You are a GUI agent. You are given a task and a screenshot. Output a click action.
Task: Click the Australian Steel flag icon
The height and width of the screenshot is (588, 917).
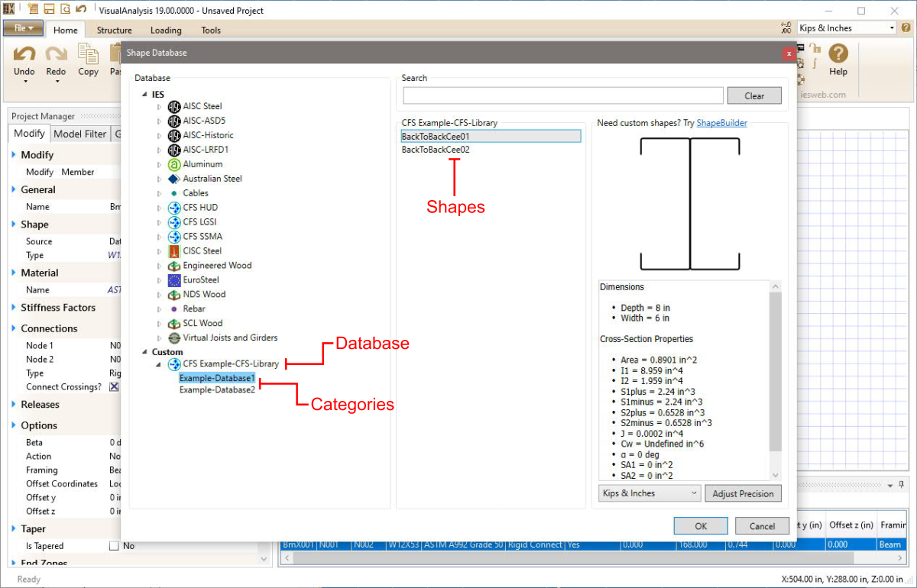174,179
